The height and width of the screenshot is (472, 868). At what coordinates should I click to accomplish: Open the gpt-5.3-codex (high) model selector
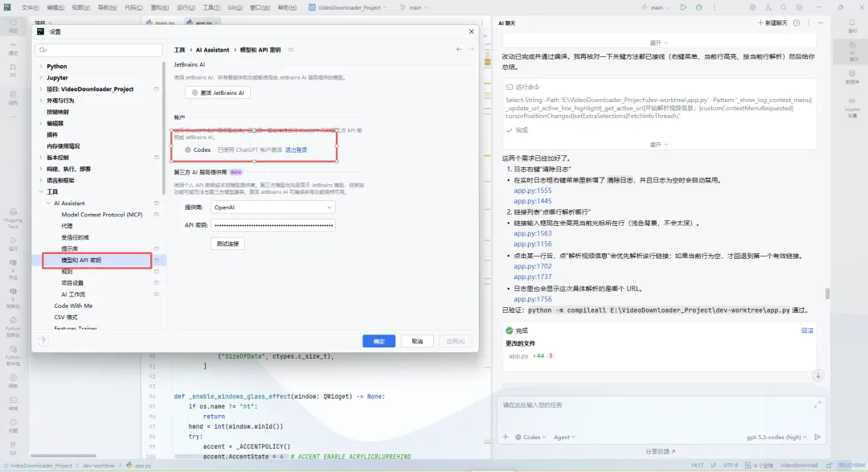tap(776, 437)
